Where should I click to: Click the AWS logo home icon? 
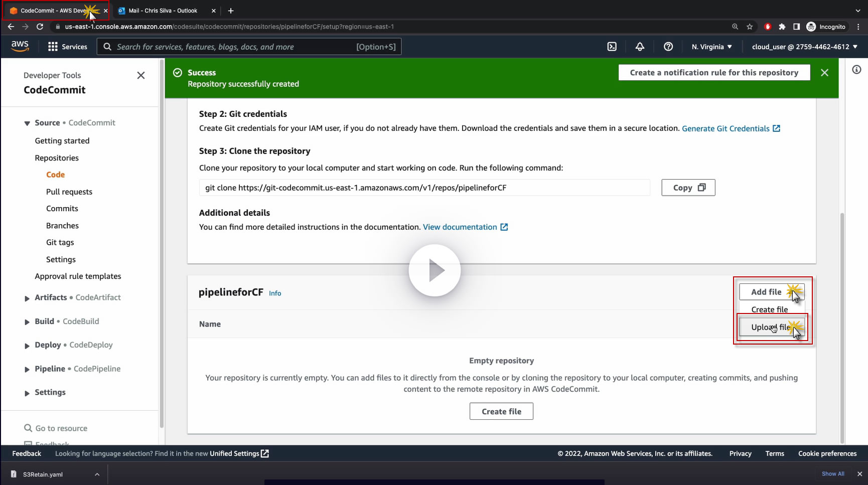coord(20,46)
